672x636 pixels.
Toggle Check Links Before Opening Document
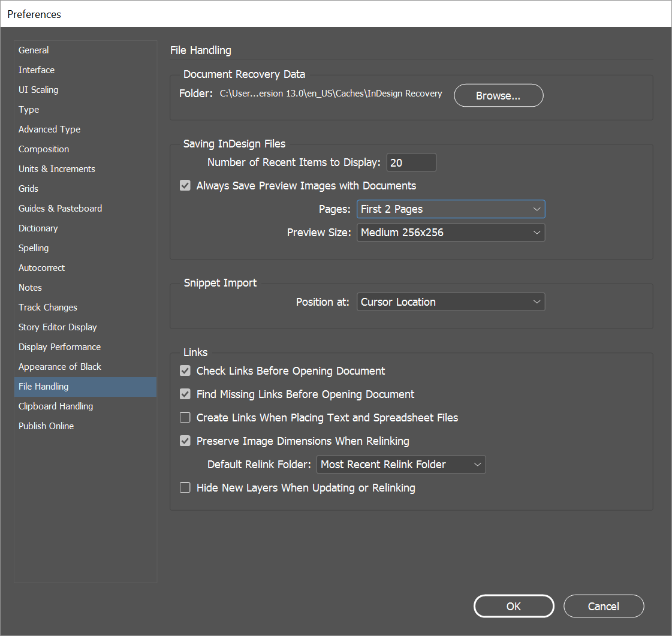pyautogui.click(x=185, y=371)
